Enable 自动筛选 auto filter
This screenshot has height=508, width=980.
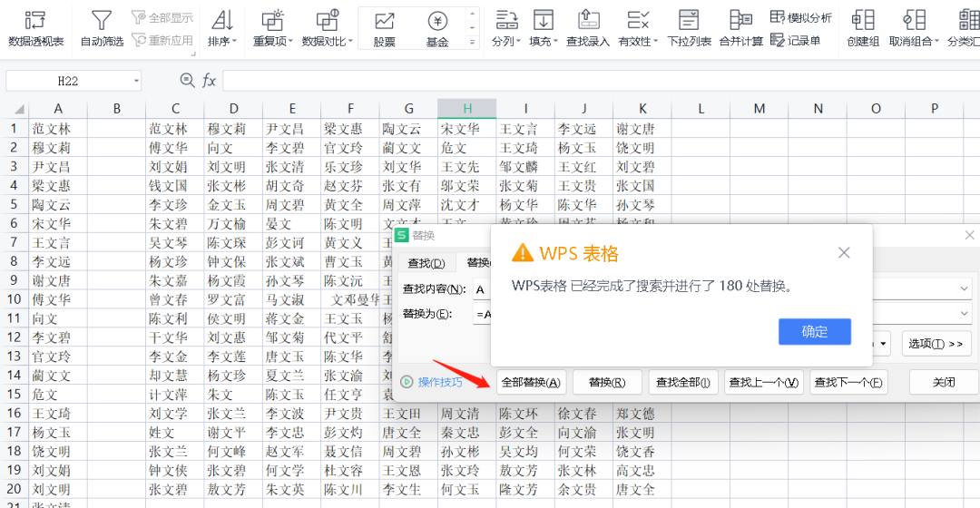[102, 29]
